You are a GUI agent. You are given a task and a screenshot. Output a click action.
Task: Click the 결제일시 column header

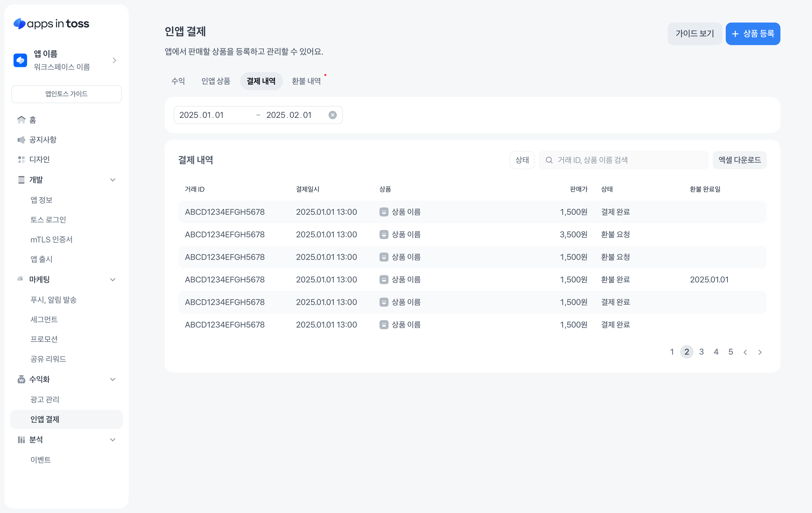coord(308,189)
